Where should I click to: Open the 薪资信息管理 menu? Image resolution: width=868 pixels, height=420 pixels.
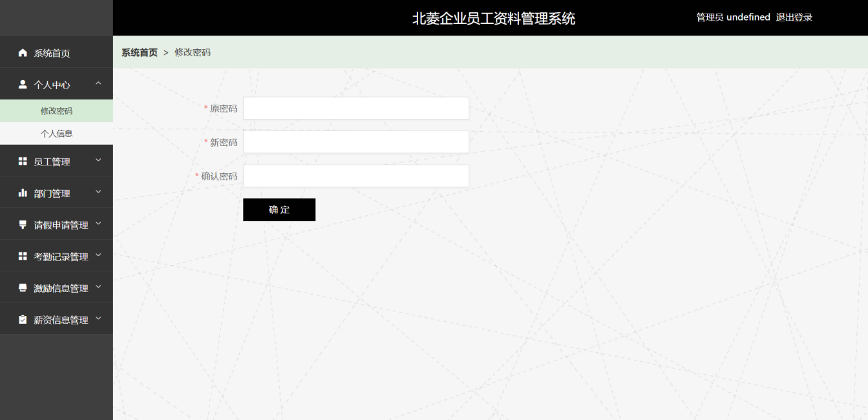[56, 320]
